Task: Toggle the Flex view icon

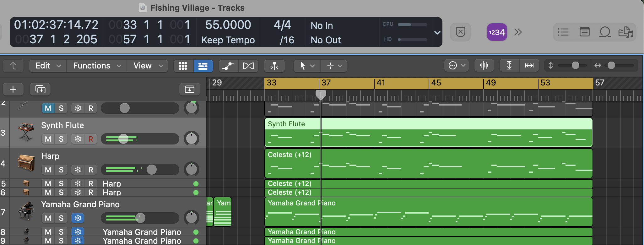Action: (248, 66)
